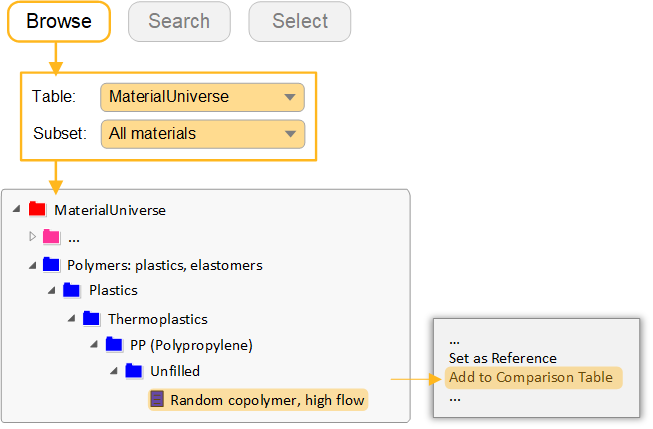Click the Unfilled blue folder icon
Viewport: 653px width, 429px height.
(134, 371)
